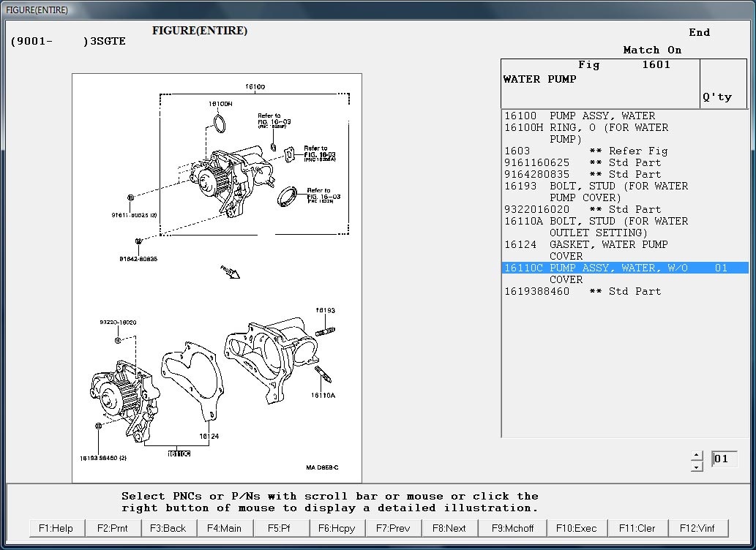Screen dimensions: 756x550
Task: Print with the F2:Prnt button
Action: click(113, 528)
